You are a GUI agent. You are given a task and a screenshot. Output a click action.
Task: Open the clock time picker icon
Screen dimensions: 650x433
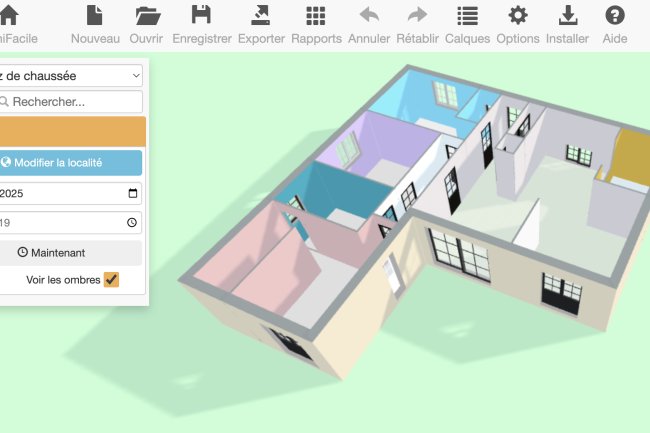132,223
